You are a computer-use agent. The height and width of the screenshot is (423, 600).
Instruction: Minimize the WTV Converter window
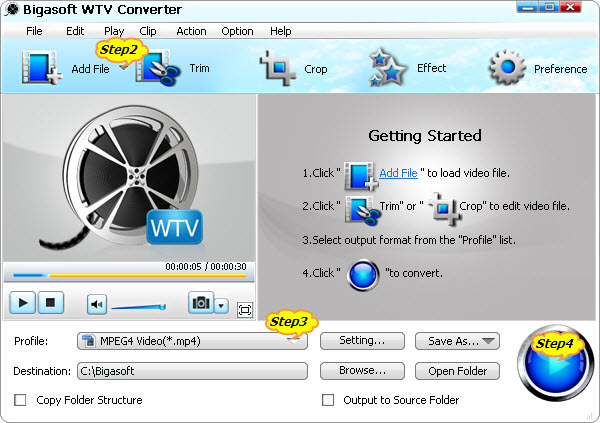[528, 7]
